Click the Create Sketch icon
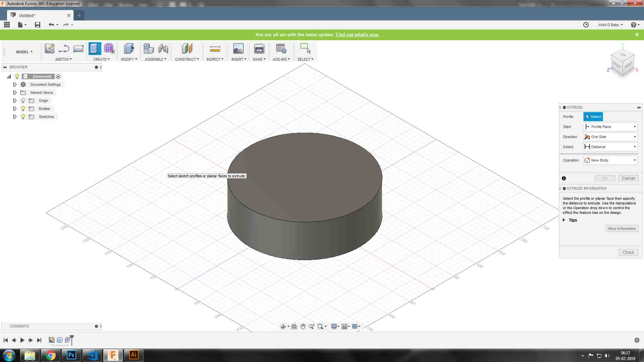644x362 pixels. pos(49,49)
